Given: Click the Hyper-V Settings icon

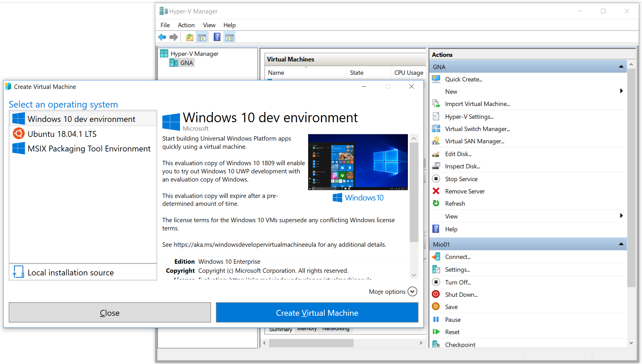Looking at the screenshot, I should click(436, 116).
